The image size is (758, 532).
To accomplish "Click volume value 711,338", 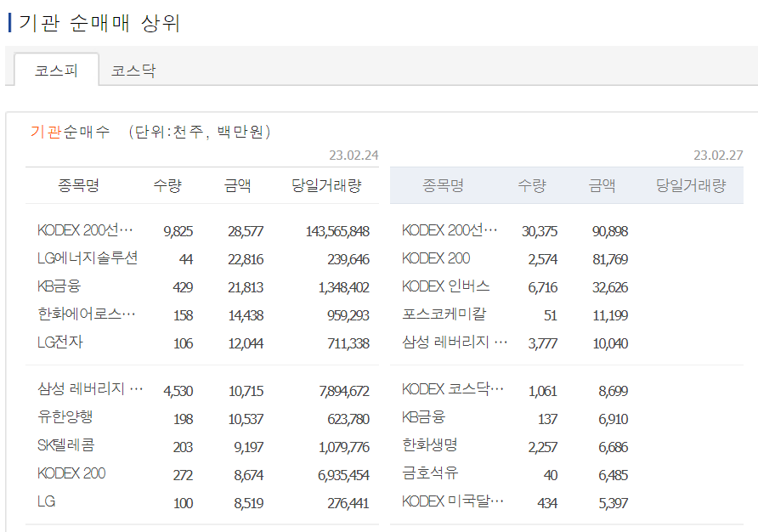I will click(348, 344).
